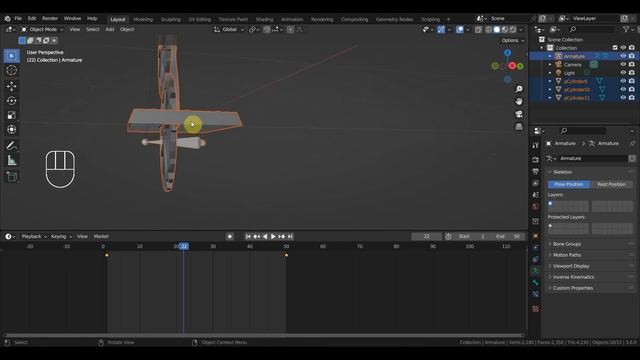Open the File menu

click(18, 18)
